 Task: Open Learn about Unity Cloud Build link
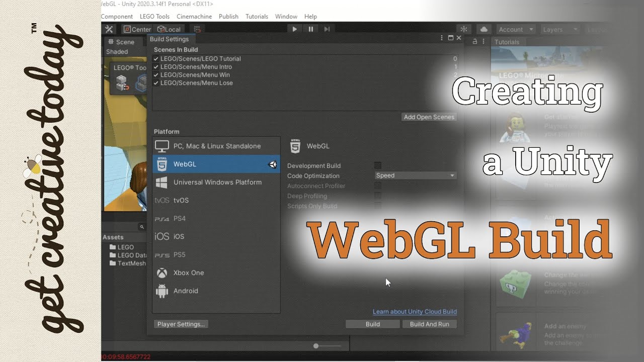point(415,312)
